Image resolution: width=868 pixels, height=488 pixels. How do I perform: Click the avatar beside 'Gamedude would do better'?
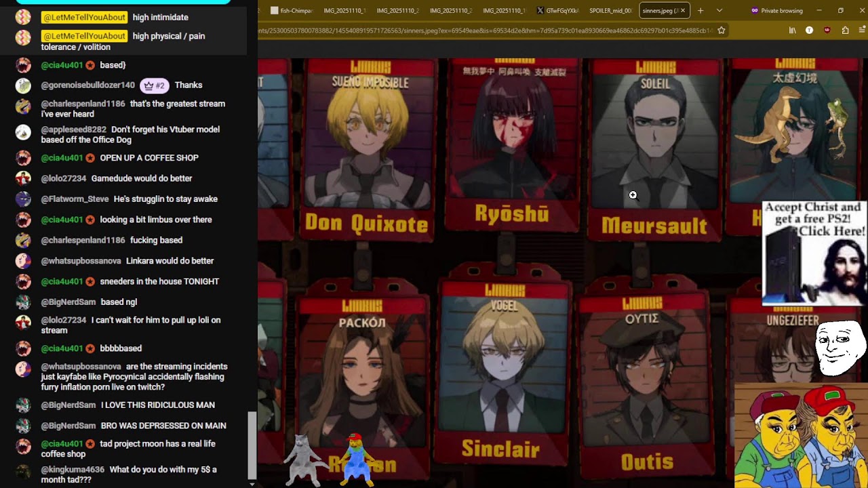pos(24,179)
